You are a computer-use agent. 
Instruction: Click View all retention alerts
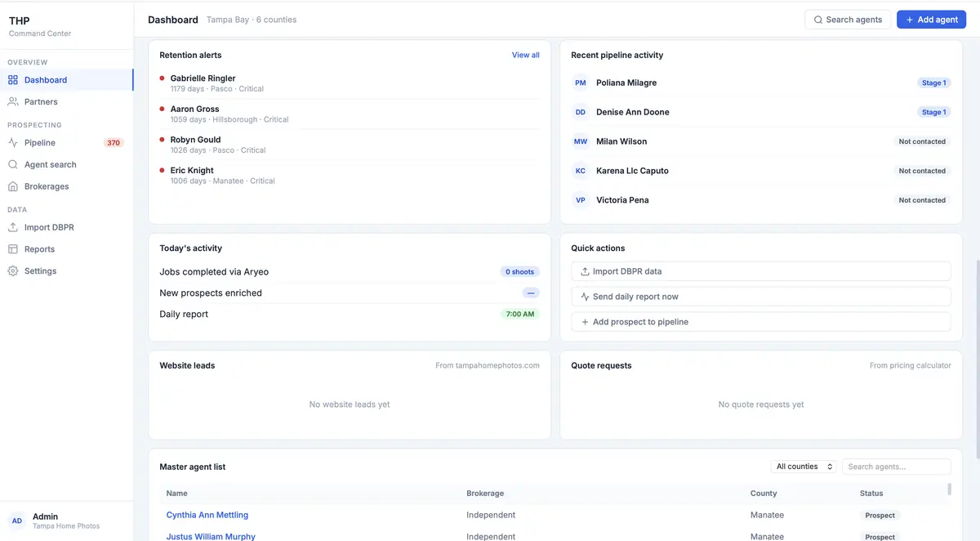coord(526,55)
